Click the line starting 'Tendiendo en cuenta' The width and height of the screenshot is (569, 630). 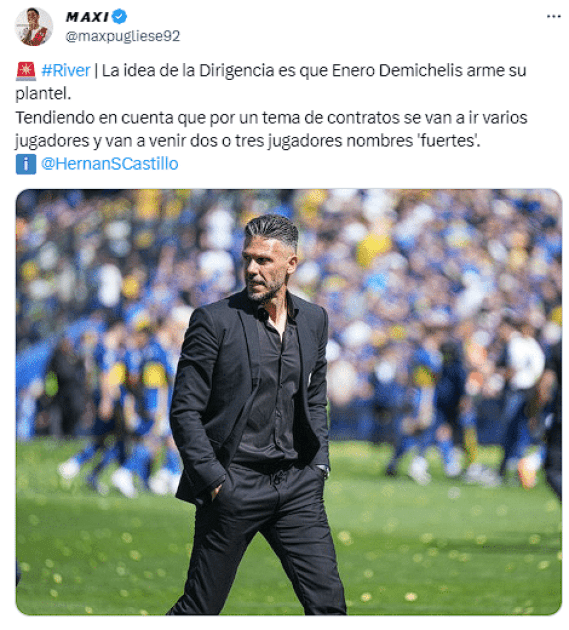point(271,118)
